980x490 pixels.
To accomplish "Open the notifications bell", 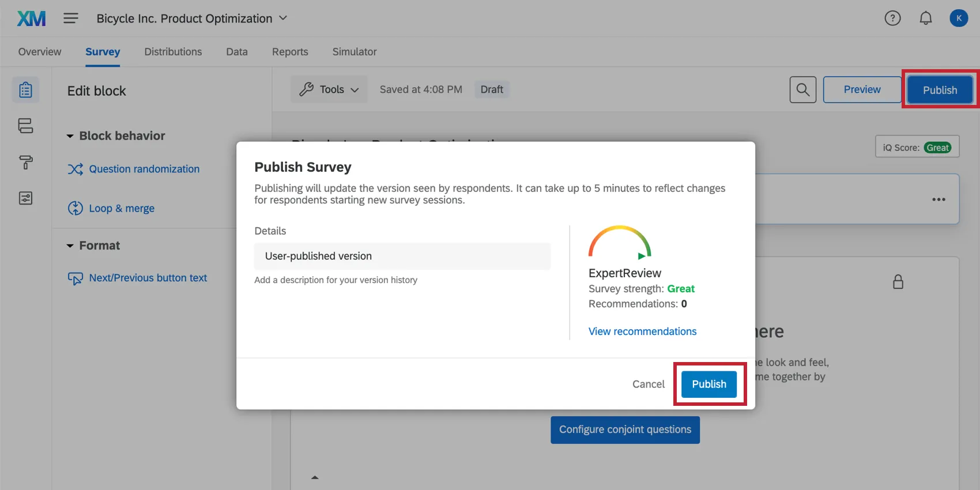I will point(926,18).
